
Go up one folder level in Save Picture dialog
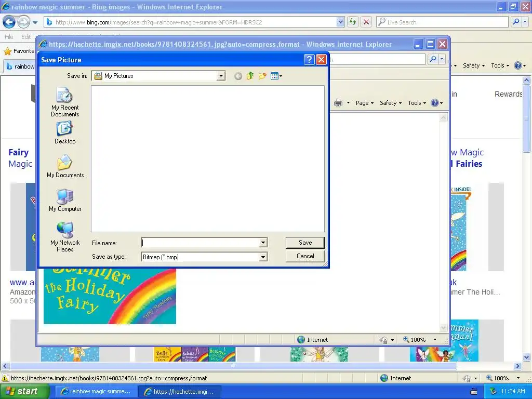coord(250,76)
